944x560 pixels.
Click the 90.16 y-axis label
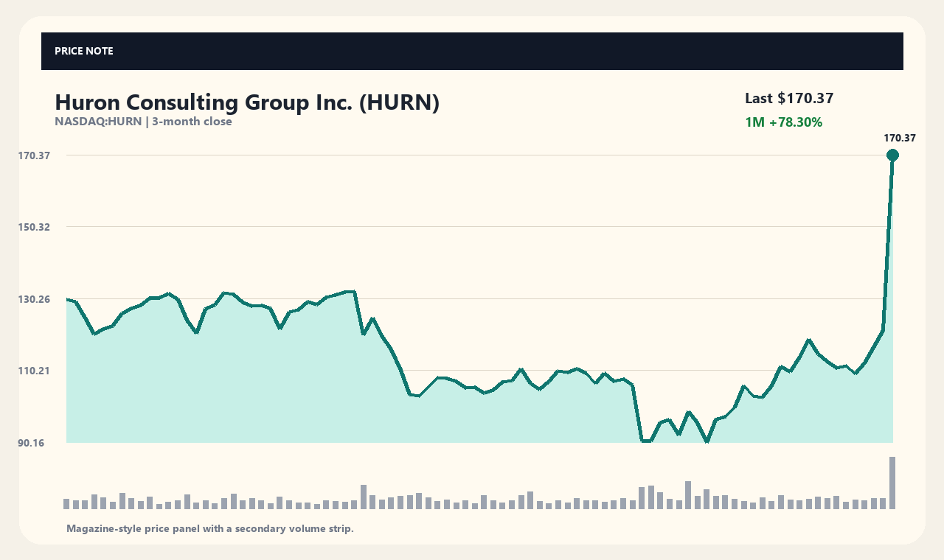(31, 443)
